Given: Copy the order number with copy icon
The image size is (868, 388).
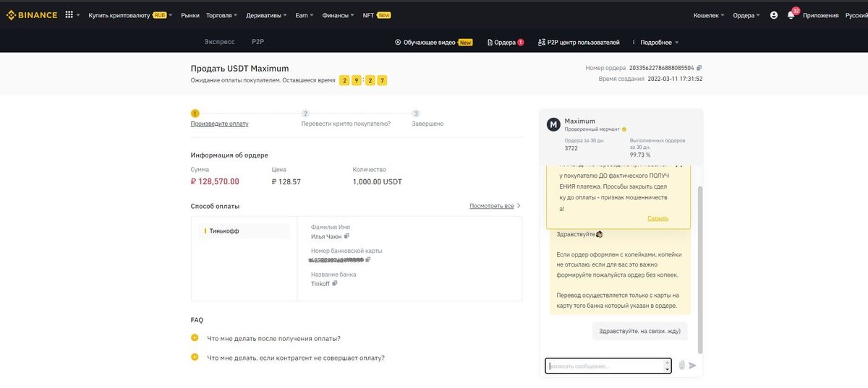Looking at the screenshot, I should pos(699,68).
